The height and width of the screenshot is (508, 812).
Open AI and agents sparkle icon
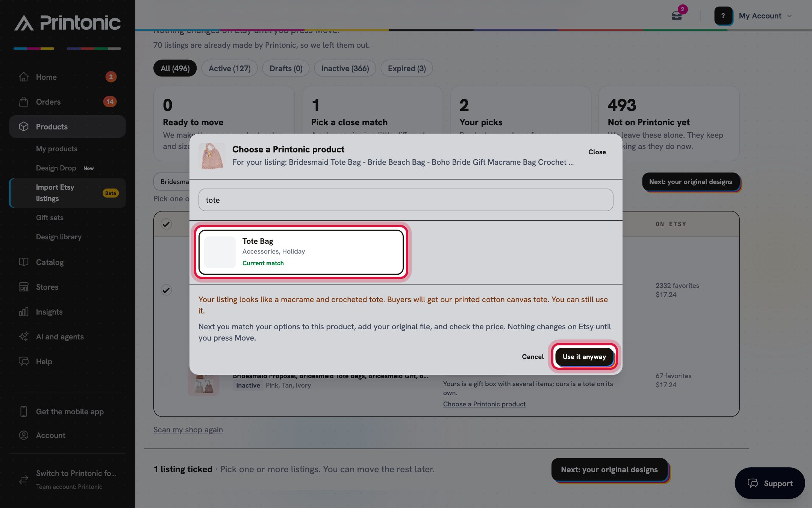[24, 336]
